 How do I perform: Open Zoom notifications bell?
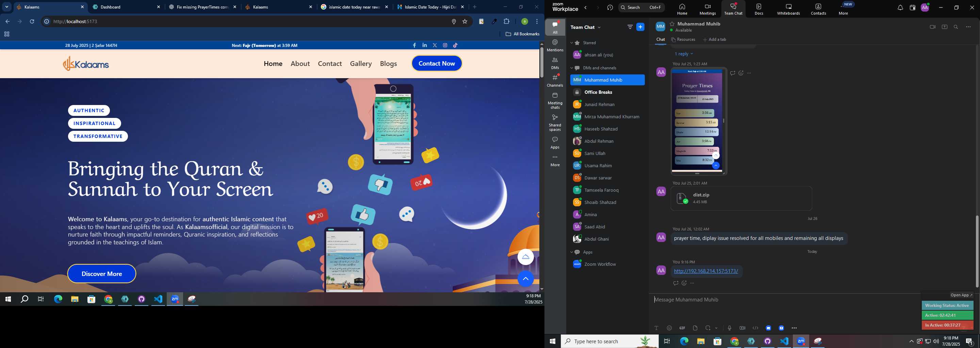900,7
